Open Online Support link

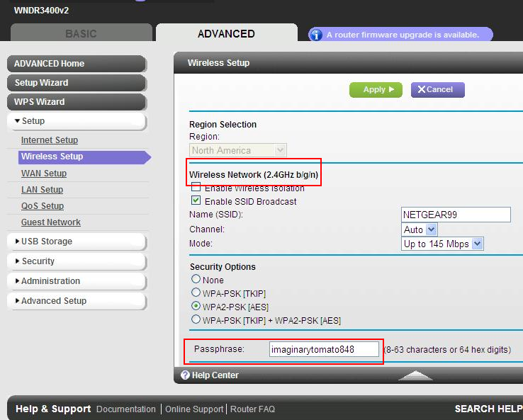194,409
